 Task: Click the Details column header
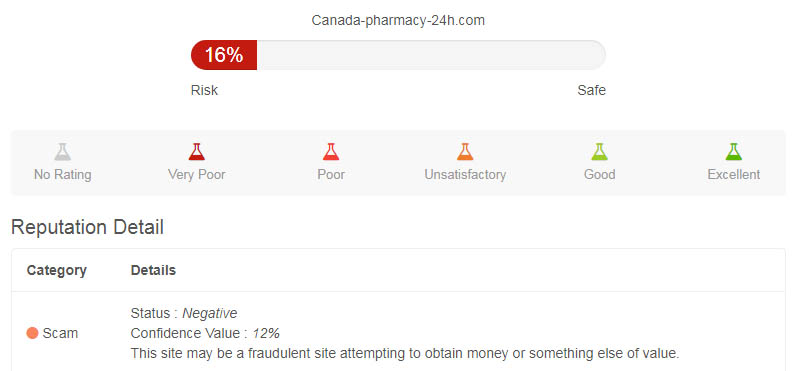(x=153, y=270)
